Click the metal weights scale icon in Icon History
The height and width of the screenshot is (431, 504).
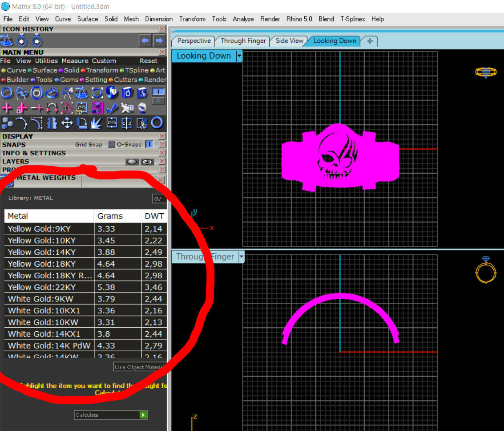coord(7,41)
